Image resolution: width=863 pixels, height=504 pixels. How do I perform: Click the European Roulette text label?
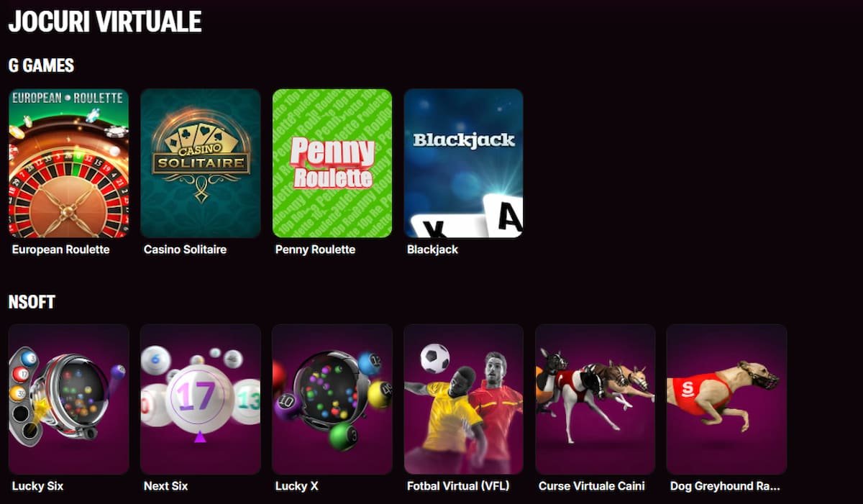point(61,249)
